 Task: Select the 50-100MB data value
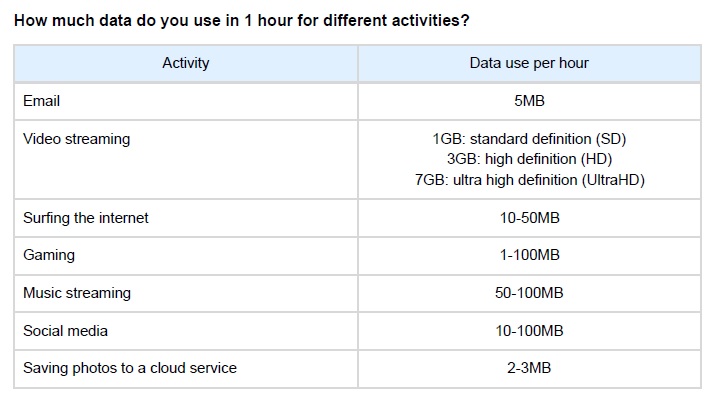point(529,293)
